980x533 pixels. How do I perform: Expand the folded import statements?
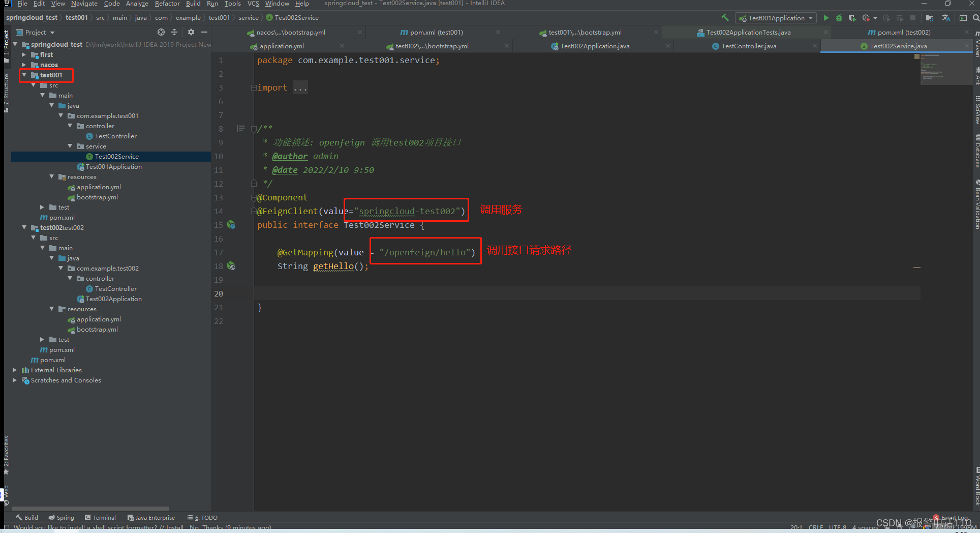[x=300, y=87]
